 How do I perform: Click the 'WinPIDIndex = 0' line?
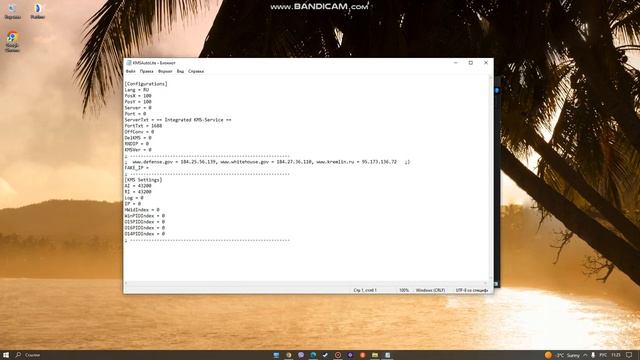click(144, 216)
